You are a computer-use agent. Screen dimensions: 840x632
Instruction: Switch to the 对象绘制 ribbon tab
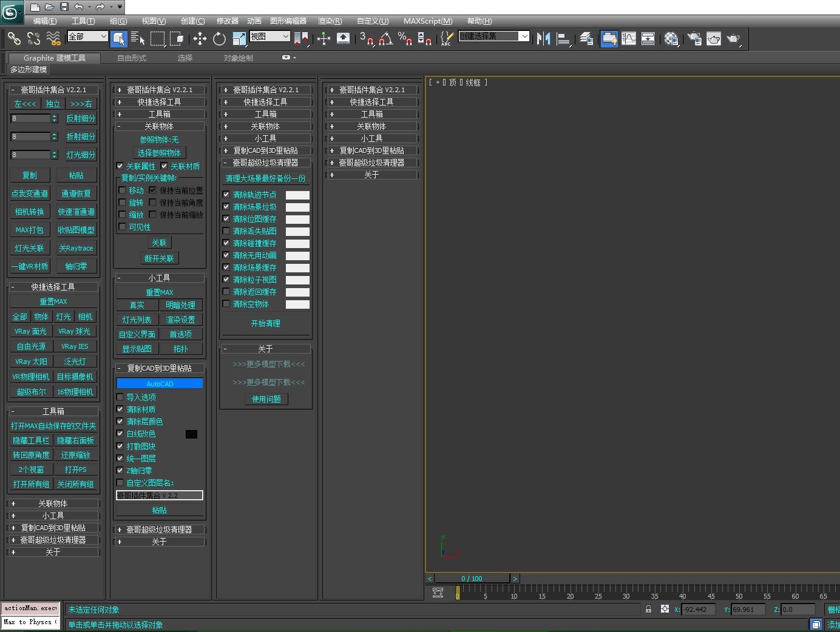click(x=239, y=58)
